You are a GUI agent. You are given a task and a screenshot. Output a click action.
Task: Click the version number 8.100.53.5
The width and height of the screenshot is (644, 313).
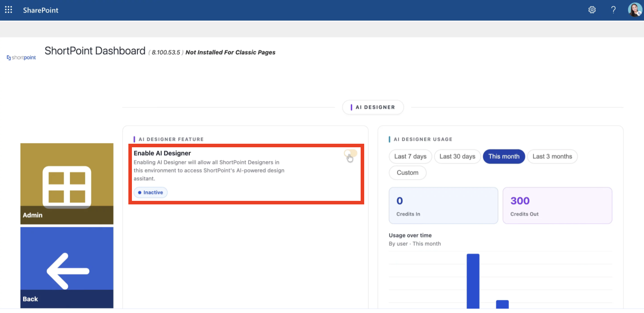tap(166, 53)
